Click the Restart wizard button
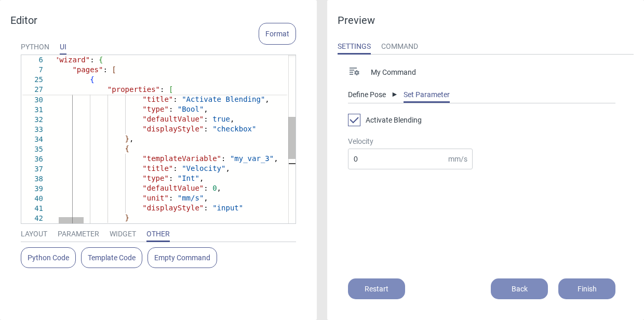Image resolution: width=644 pixels, height=320 pixels. (377, 289)
